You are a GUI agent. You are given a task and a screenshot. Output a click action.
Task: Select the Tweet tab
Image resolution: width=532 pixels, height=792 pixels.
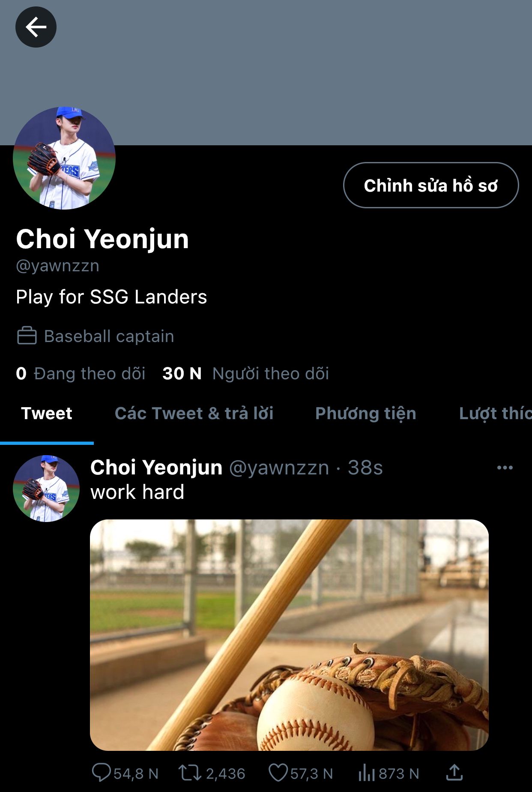point(47,414)
